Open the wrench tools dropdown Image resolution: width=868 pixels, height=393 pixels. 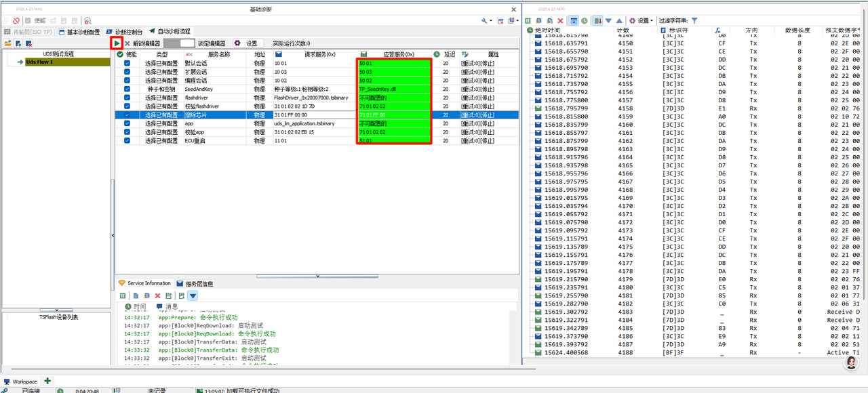pos(487,20)
